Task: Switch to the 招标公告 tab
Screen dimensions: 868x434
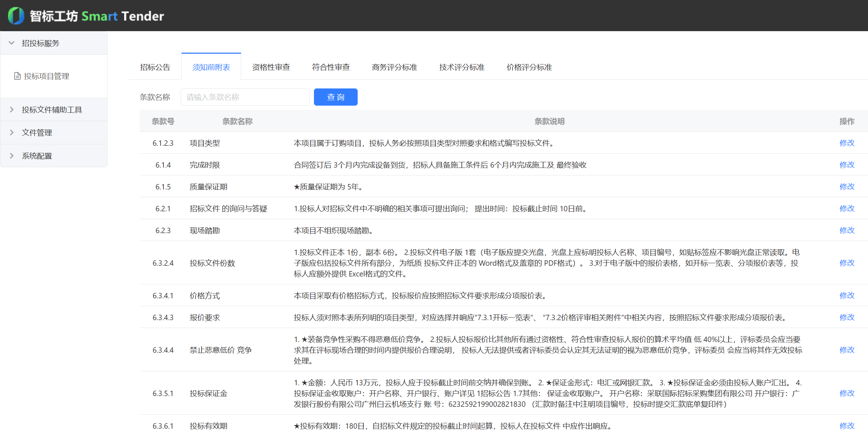Action: click(x=154, y=67)
